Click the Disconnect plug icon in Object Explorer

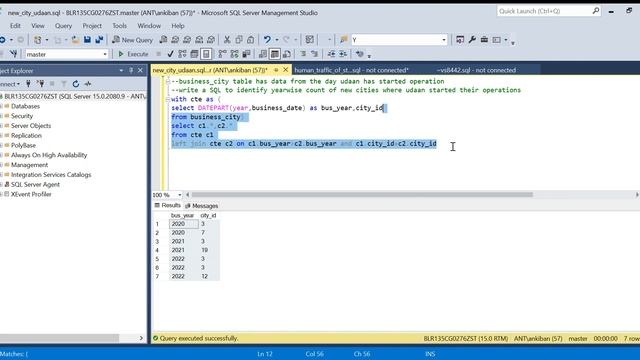pyautogui.click(x=40, y=84)
